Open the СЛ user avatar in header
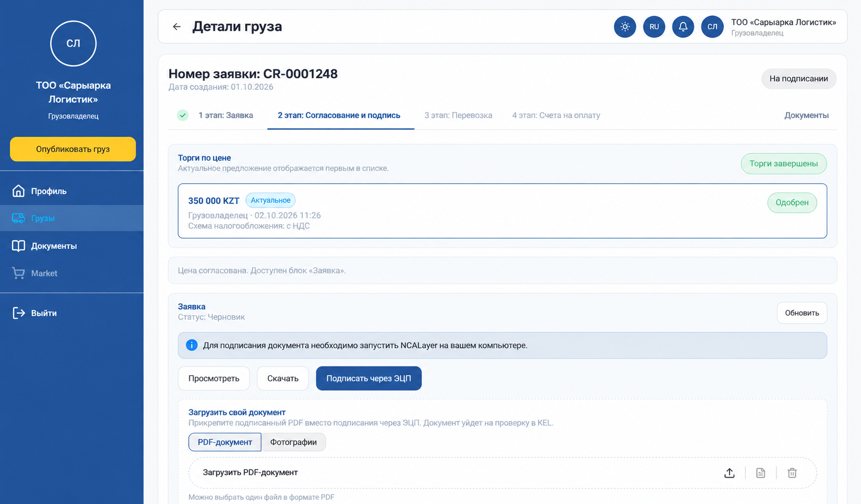 pyautogui.click(x=712, y=27)
